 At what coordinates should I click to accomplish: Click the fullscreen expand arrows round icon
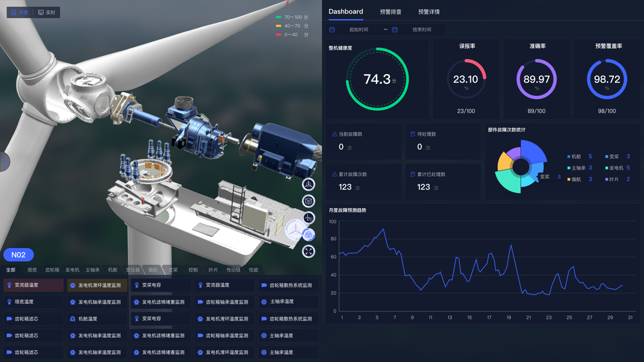click(308, 251)
